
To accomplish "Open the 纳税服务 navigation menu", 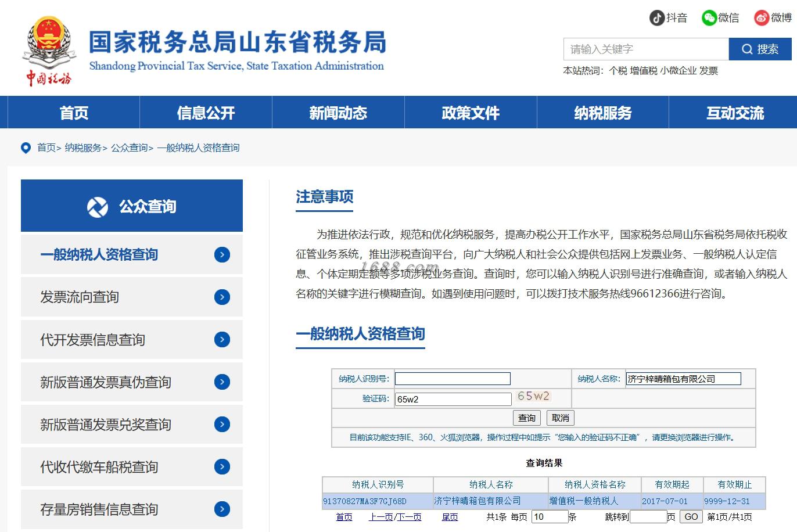I will pos(603,113).
